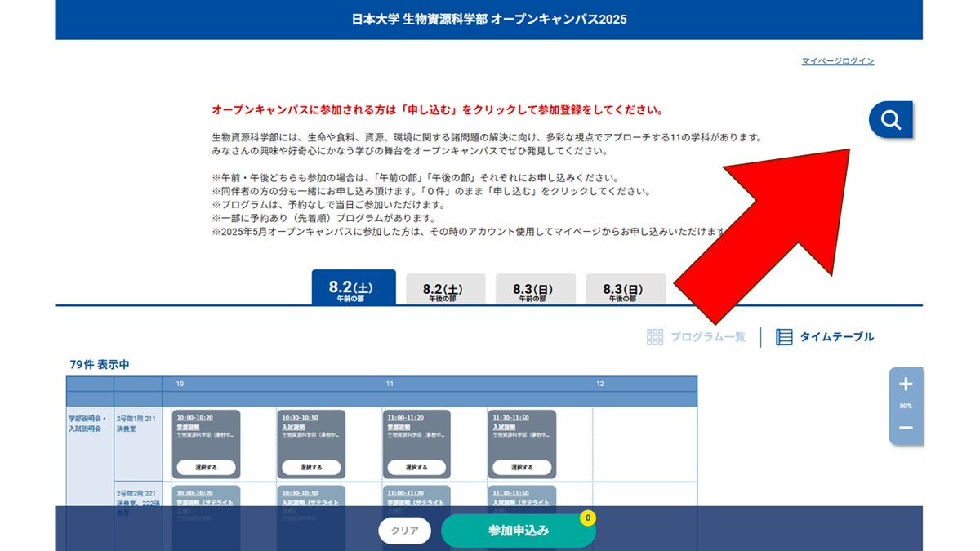Click 選択する on the 10:30~10:50 入試説明 card
980x551 pixels.
click(311, 468)
